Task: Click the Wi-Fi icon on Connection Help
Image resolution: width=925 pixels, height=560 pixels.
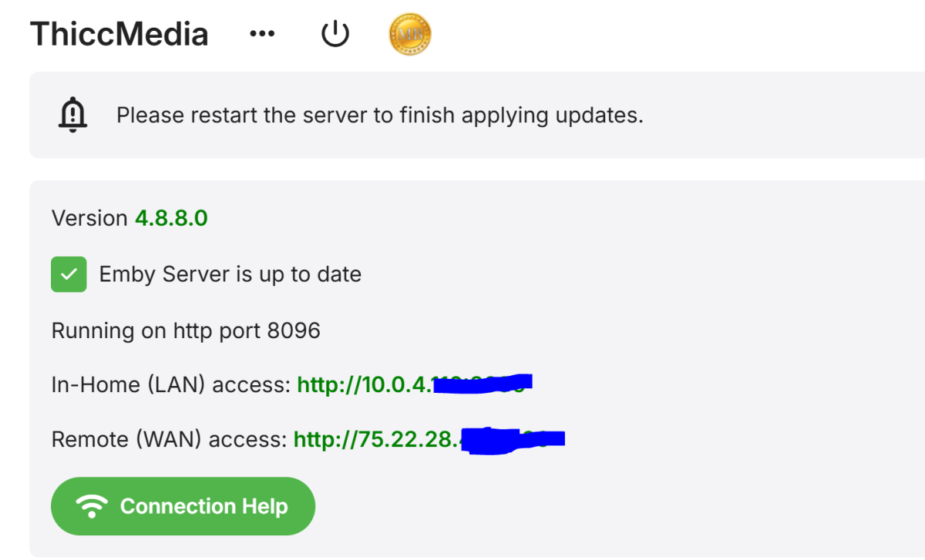Action: click(x=92, y=506)
